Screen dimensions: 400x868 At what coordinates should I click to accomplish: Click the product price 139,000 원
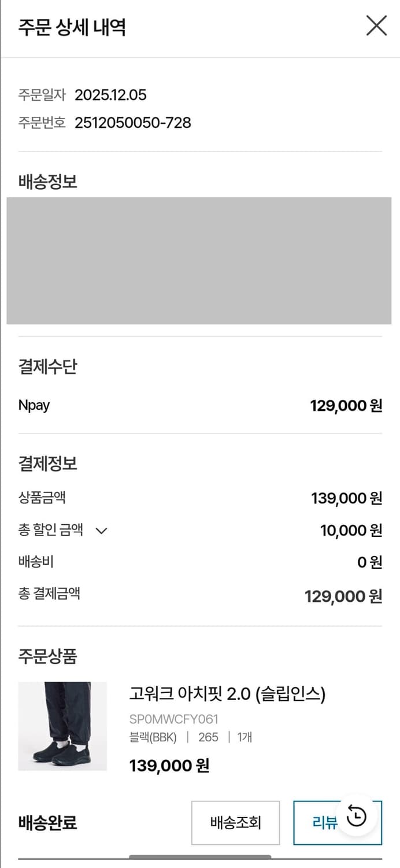pos(169,765)
